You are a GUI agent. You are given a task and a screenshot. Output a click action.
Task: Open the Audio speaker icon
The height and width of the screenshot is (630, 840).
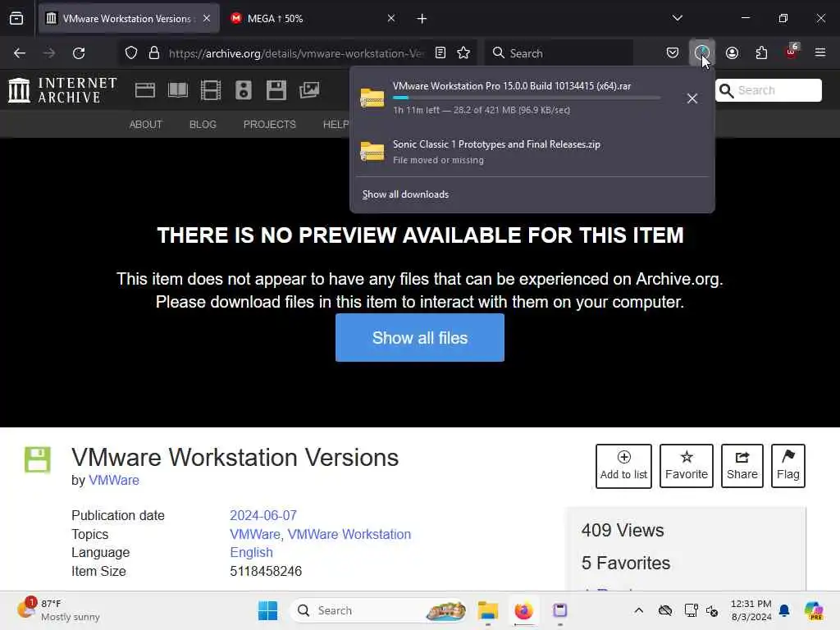[x=243, y=90]
